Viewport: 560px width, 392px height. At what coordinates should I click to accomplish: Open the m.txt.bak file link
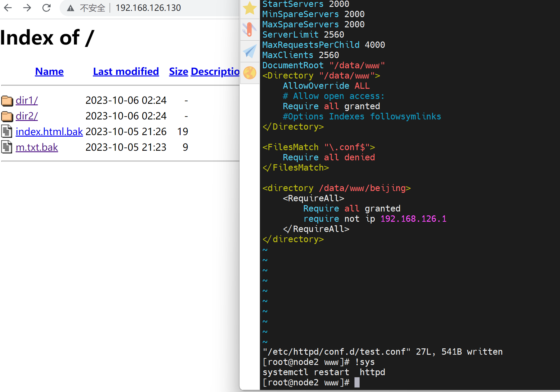click(37, 147)
